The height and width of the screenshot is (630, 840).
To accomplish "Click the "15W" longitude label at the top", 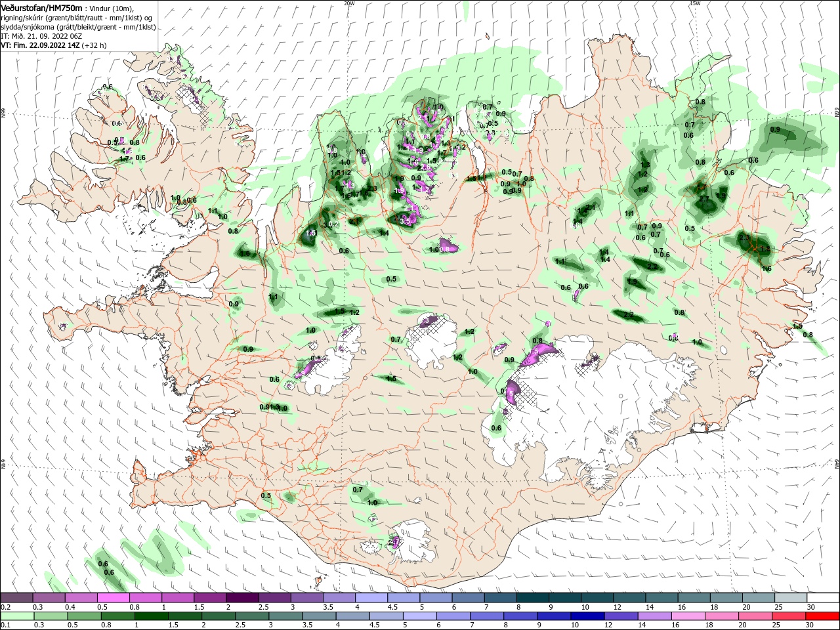I will click(x=695, y=3).
